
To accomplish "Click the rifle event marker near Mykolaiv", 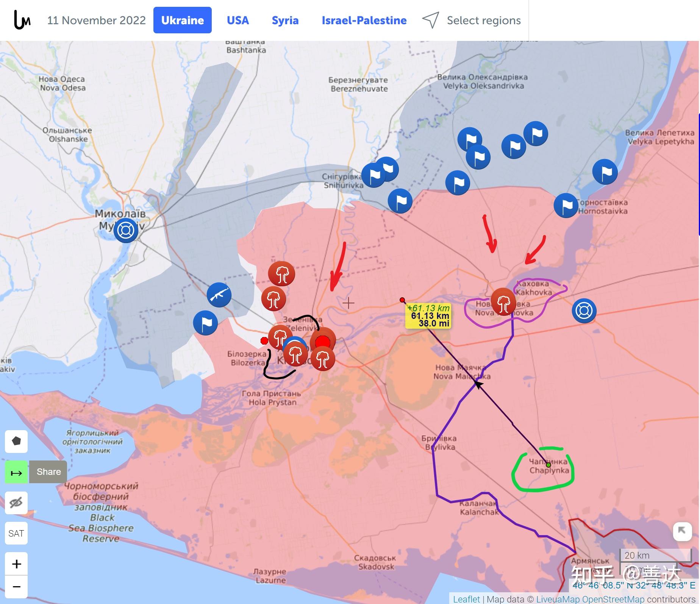I will (x=219, y=295).
